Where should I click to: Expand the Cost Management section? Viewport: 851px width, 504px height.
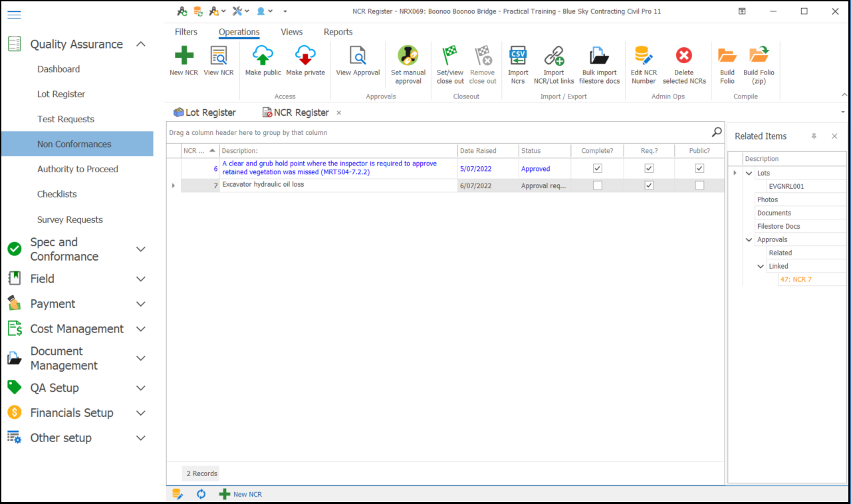coord(140,329)
